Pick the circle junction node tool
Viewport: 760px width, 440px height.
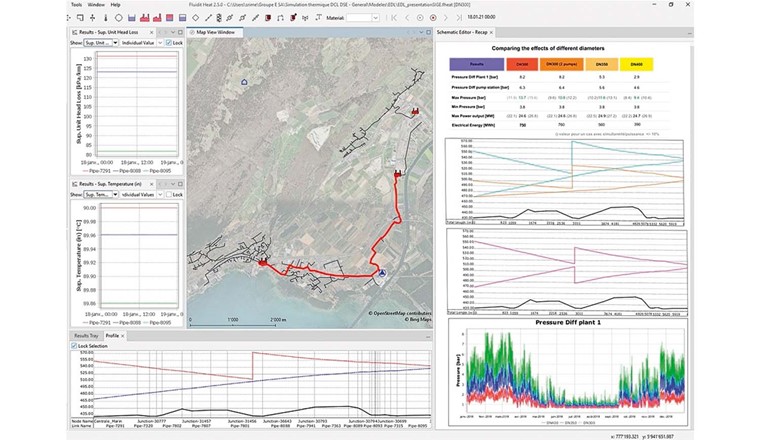[x=118, y=18]
